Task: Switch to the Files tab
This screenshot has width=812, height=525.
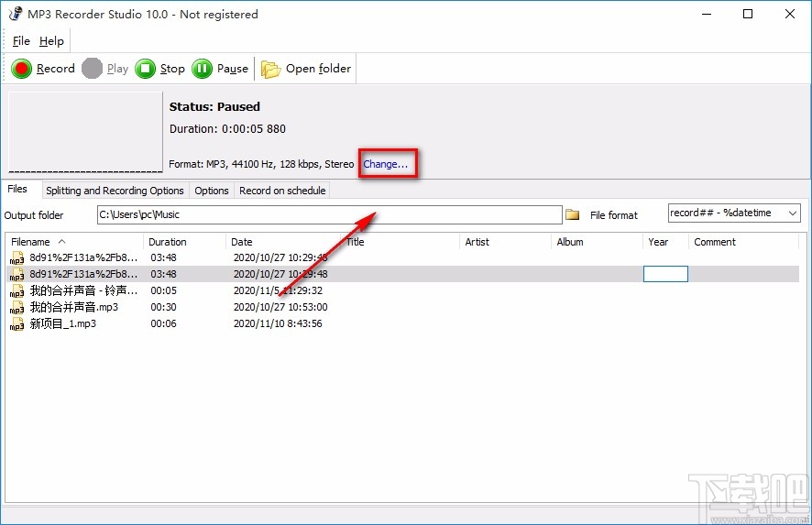Action: tap(17, 189)
